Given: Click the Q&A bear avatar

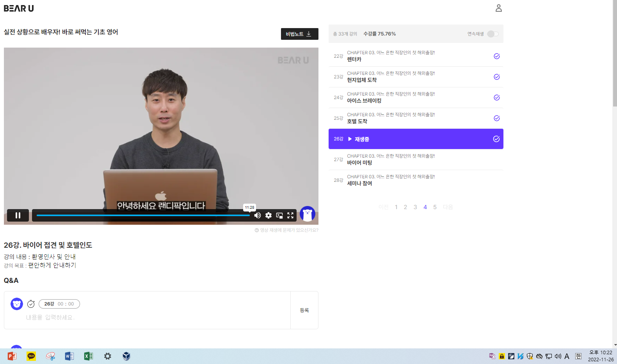Looking at the screenshot, I should (17, 304).
